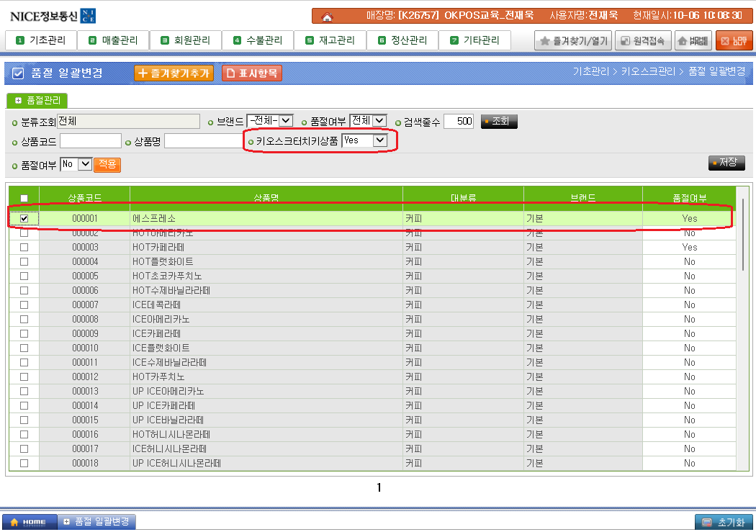This screenshot has height=532, width=756.
Task: Click the home icon in orange header bar
Action: [327, 16]
